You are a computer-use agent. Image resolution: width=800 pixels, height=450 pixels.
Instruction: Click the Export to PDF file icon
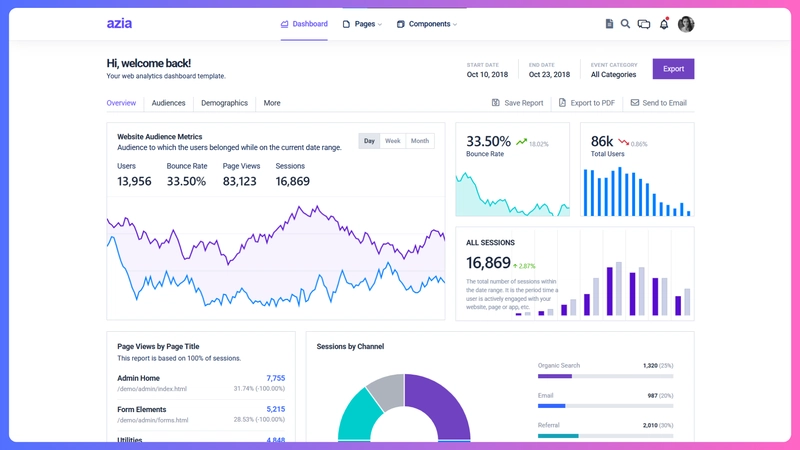coord(562,103)
